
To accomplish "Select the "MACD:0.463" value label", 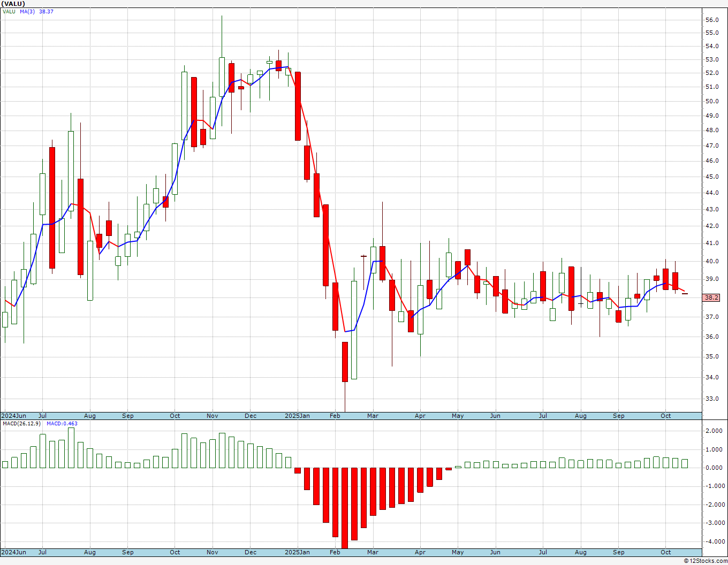I will 62,424.
